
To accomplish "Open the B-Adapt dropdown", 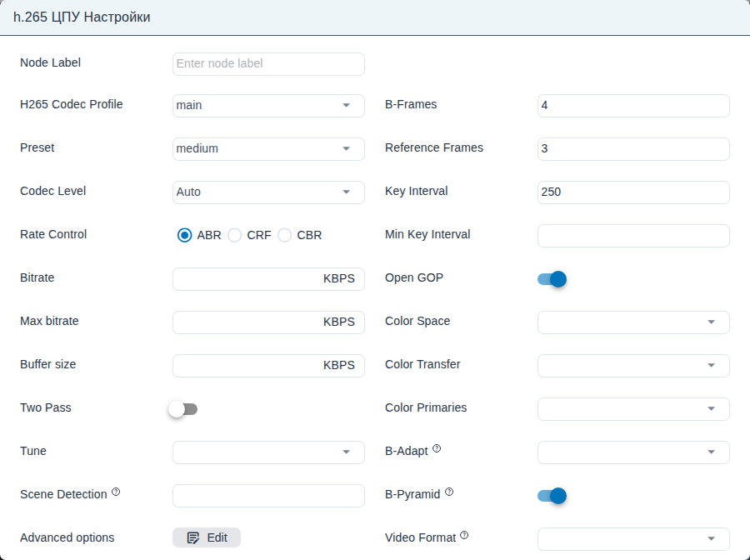I will pos(633,452).
